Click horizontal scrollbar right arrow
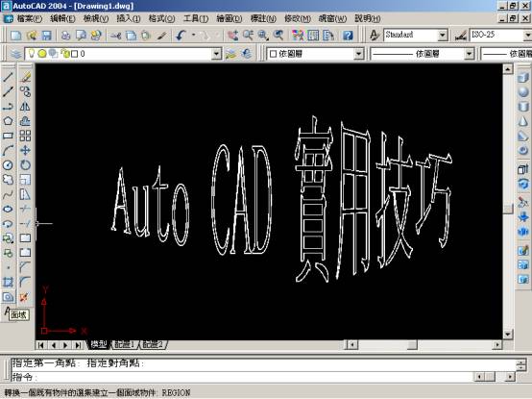Viewport: 532px width, 399px height. tap(497, 345)
